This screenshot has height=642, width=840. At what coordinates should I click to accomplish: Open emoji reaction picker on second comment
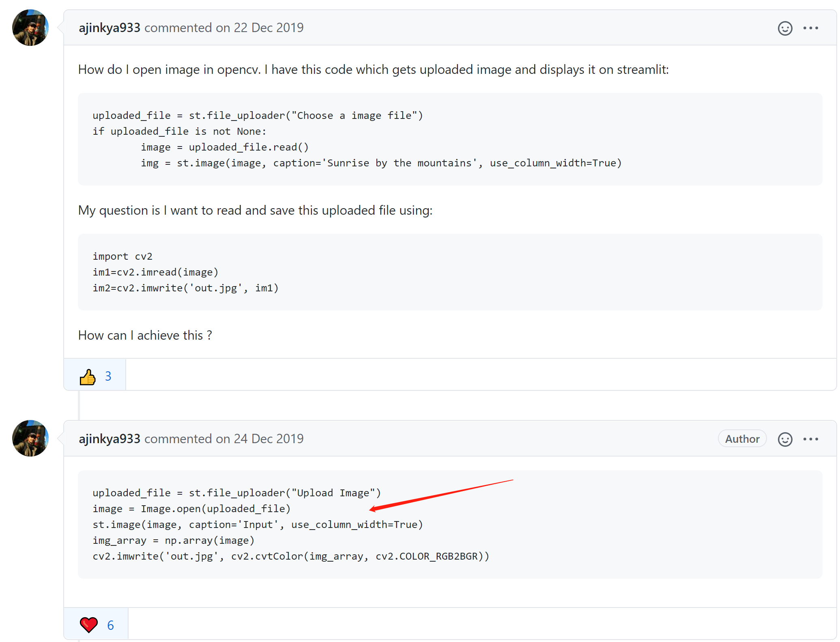[x=785, y=439]
